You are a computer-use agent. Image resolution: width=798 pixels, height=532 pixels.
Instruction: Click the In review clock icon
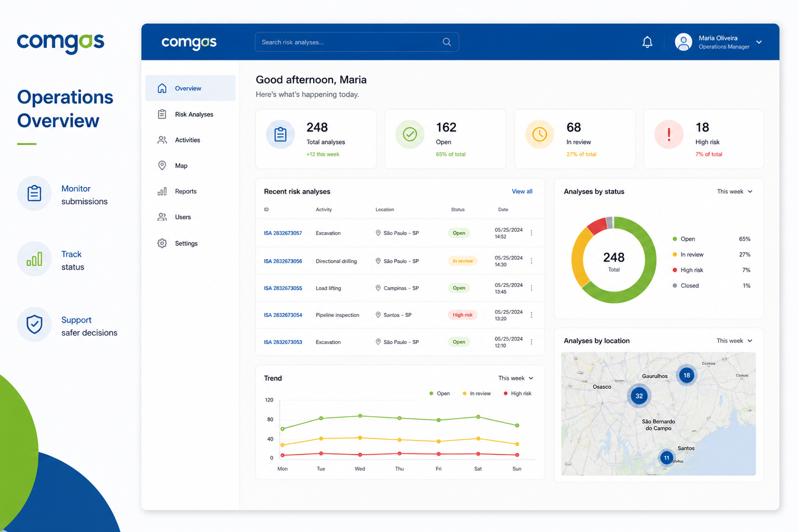pos(539,135)
